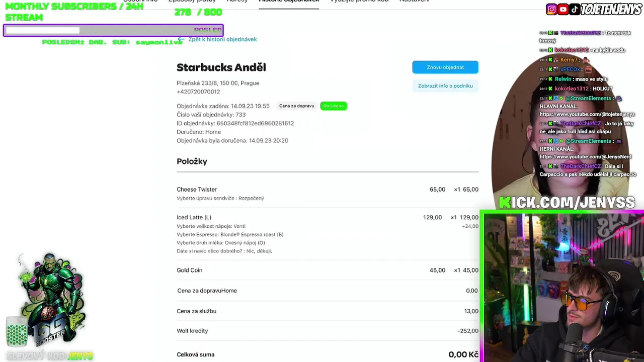This screenshot has width=644, height=362.
Task: Click 'Objednávka zadána: 14.09.23 19:55' text
Action: (x=223, y=106)
